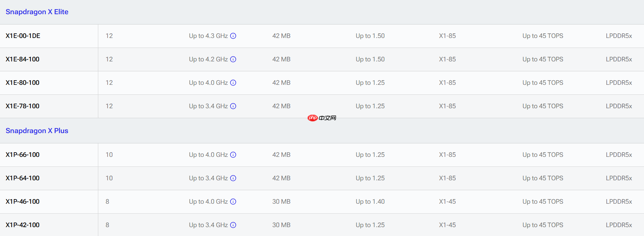Image resolution: width=644 pixels, height=236 pixels.
Task: Click info icon in X1P-64-100 row
Action: click(x=233, y=178)
